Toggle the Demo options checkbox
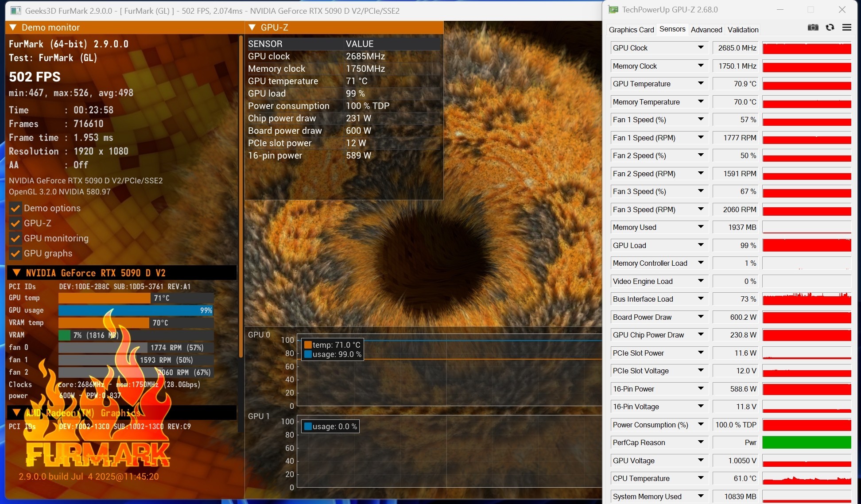 coord(15,208)
